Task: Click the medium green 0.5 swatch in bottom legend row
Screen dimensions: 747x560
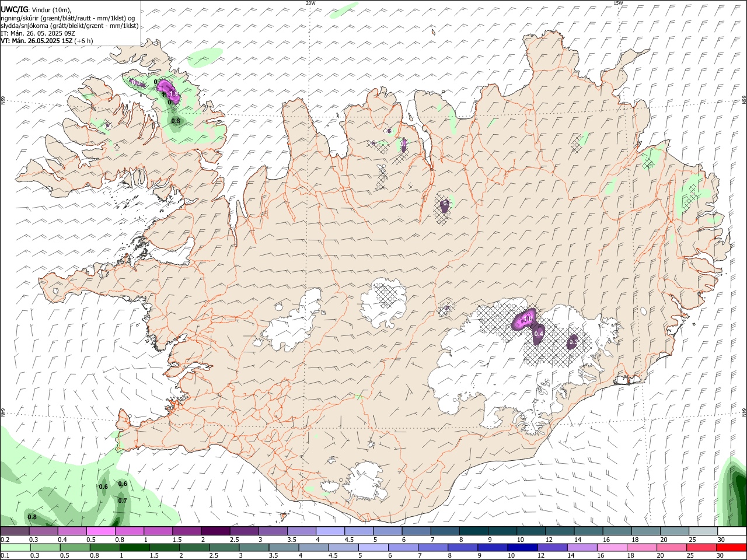Action: click(x=75, y=548)
